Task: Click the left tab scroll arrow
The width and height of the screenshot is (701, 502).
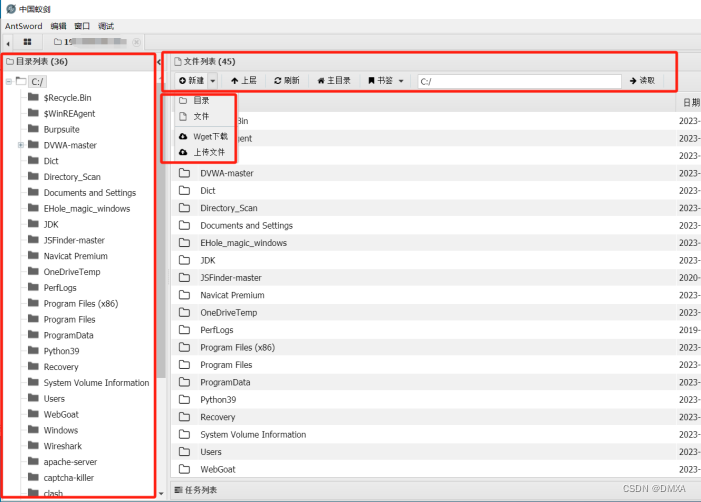Action: tap(8, 43)
